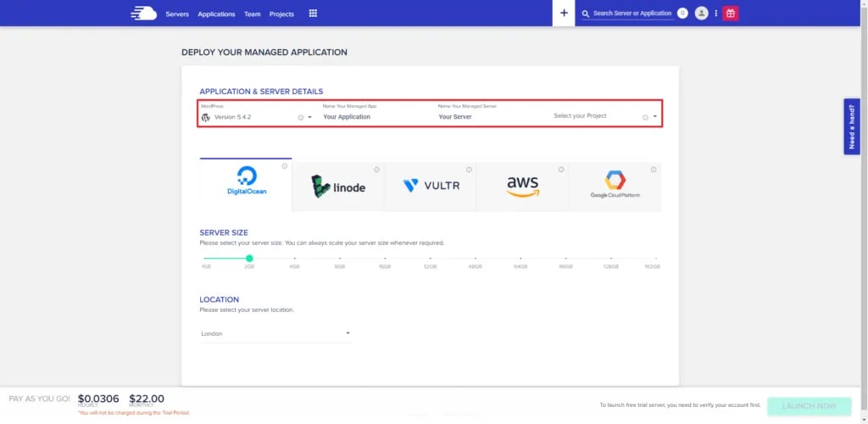868x424 pixels.
Task: Expand the WordPress version dropdown arrow
Action: pos(310,117)
